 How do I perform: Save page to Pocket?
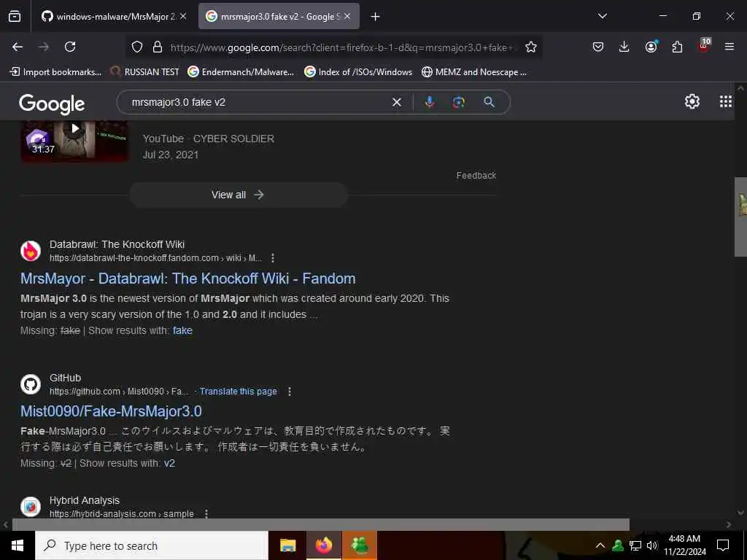click(x=598, y=47)
